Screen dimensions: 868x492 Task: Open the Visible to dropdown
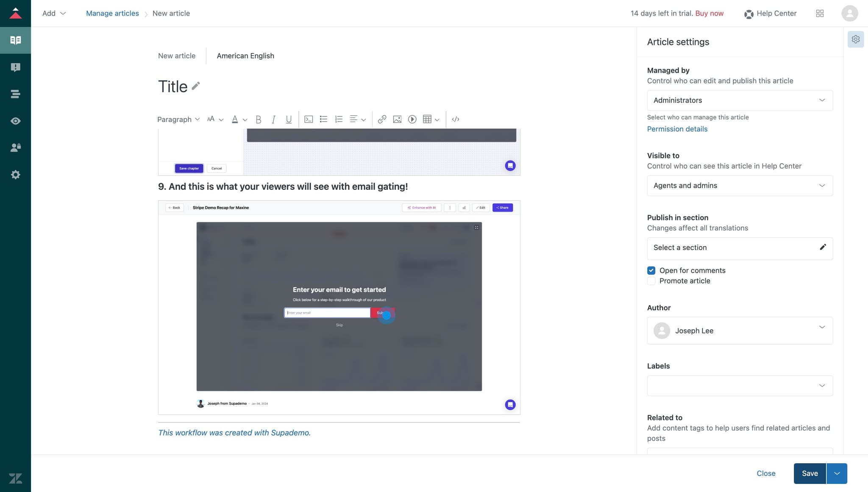click(x=740, y=186)
